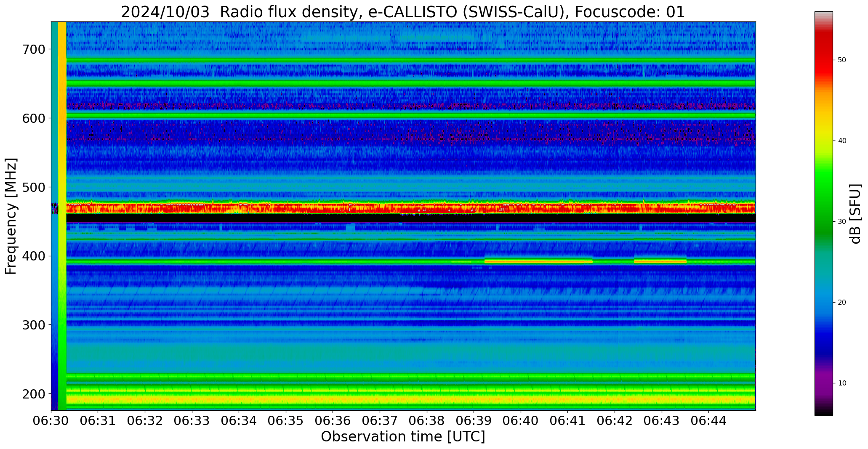This screenshot has height=449, width=868.
Task: Click the short orange burst at 06:43 near 392 MHz
Action: [660, 261]
